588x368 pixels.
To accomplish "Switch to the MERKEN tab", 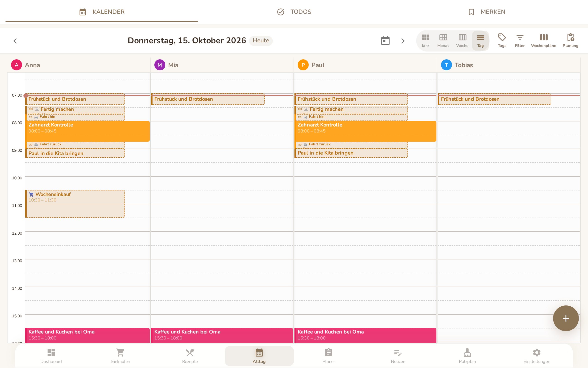I will pyautogui.click(x=486, y=12).
